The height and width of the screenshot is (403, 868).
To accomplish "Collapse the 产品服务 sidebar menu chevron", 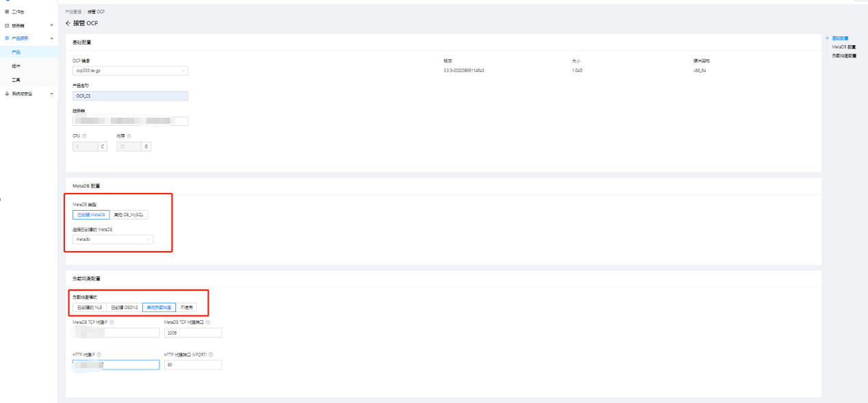I will [x=52, y=38].
